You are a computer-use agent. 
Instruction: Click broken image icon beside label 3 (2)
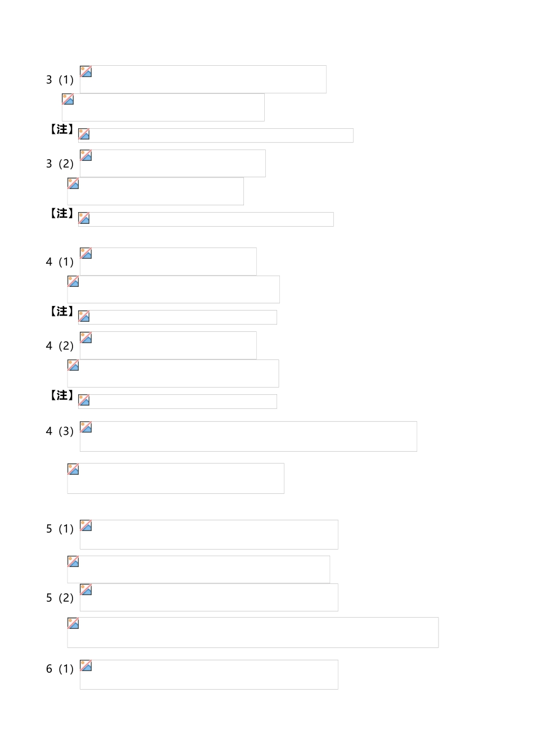pos(86,155)
